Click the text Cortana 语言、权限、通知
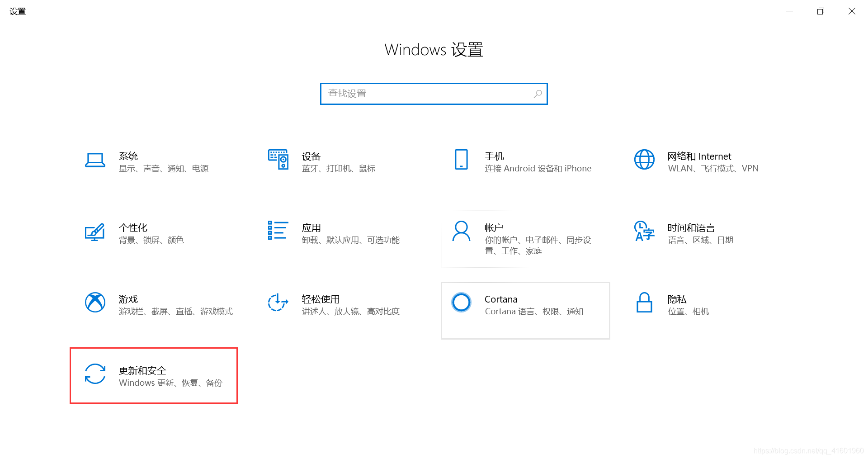 (x=534, y=311)
